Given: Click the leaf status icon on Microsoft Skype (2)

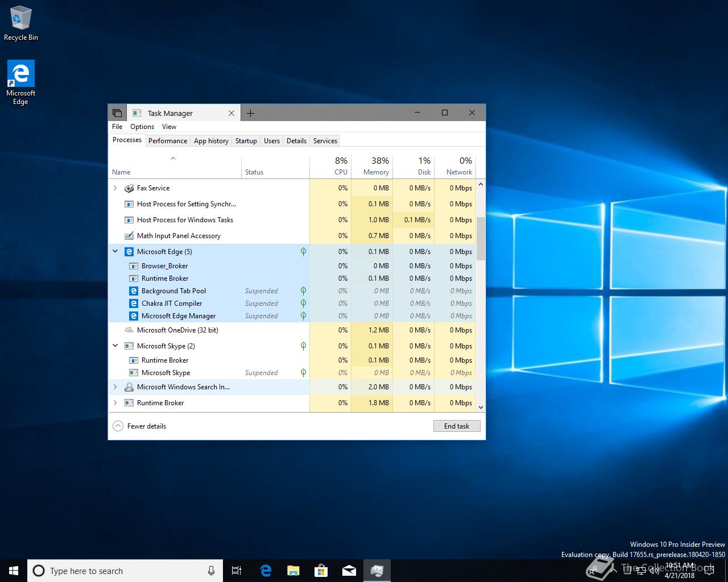Looking at the screenshot, I should click(303, 346).
